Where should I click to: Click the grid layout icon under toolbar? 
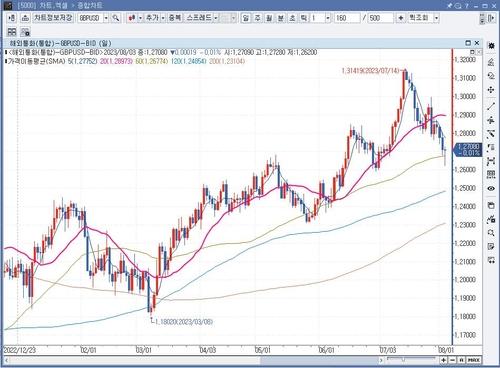tap(12, 32)
